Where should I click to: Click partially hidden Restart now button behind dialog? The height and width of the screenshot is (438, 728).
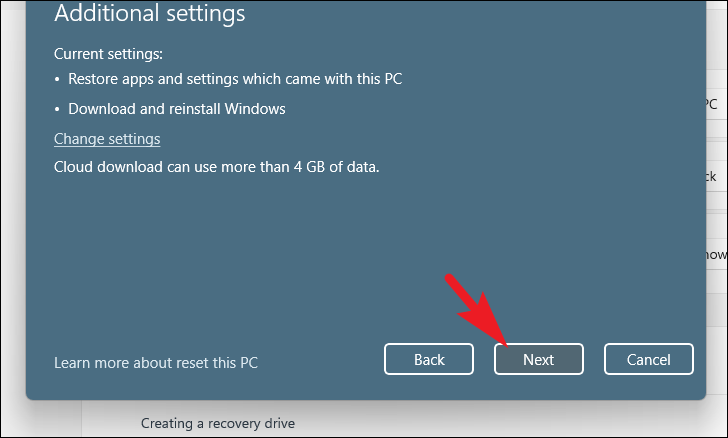click(715, 255)
